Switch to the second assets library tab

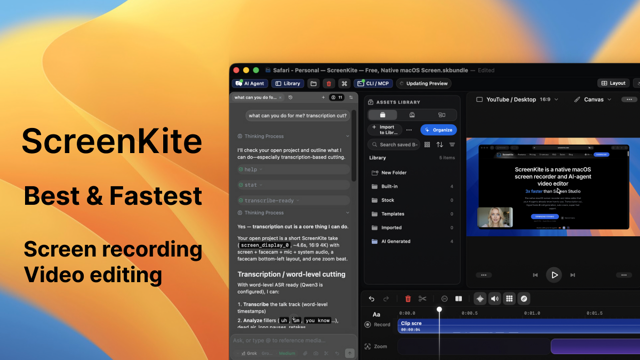412,115
